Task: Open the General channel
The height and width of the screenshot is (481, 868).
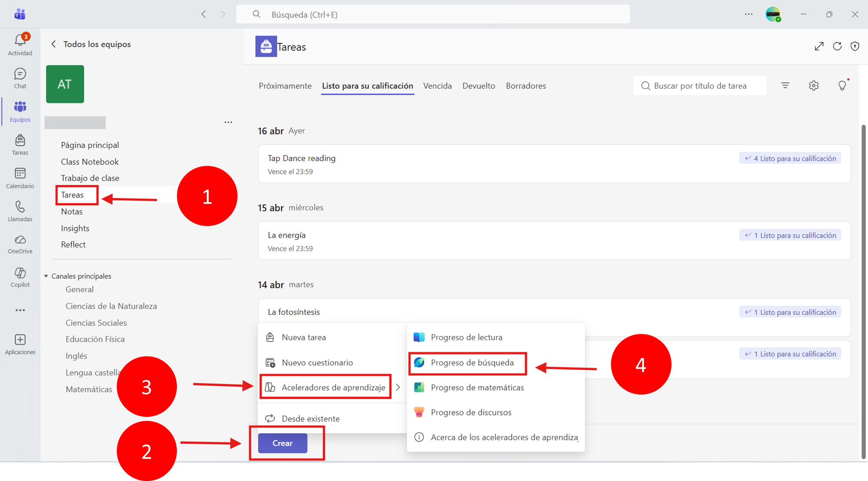Action: tap(80, 289)
